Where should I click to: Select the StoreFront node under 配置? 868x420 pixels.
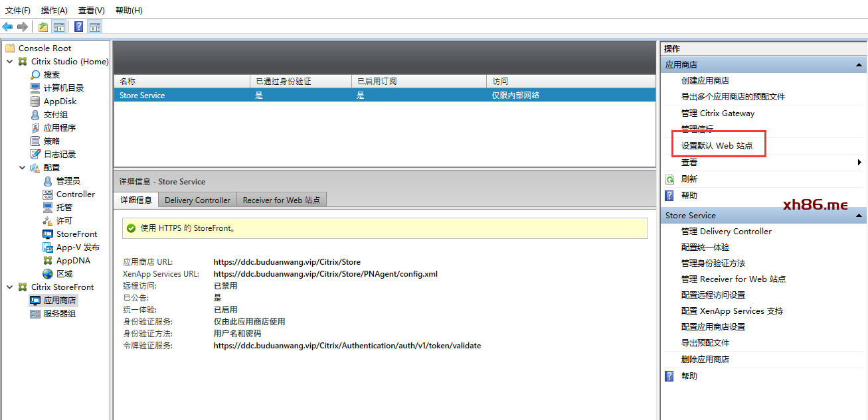tap(70, 234)
